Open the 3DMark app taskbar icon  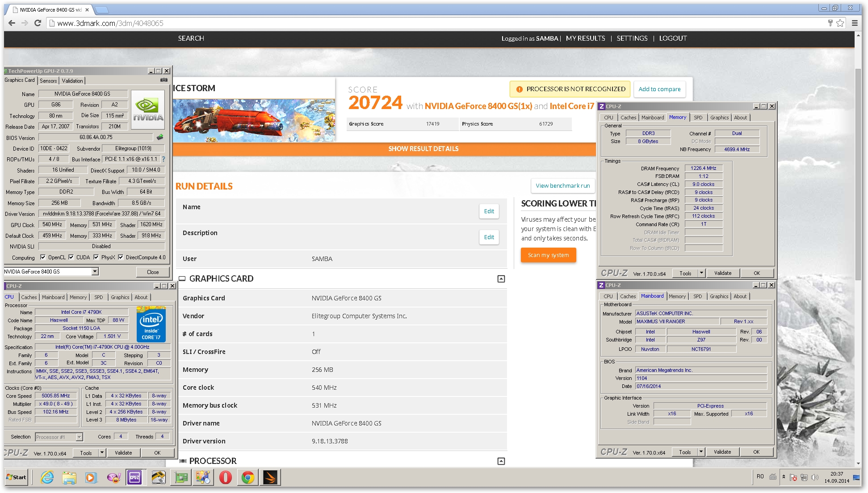[x=270, y=477]
